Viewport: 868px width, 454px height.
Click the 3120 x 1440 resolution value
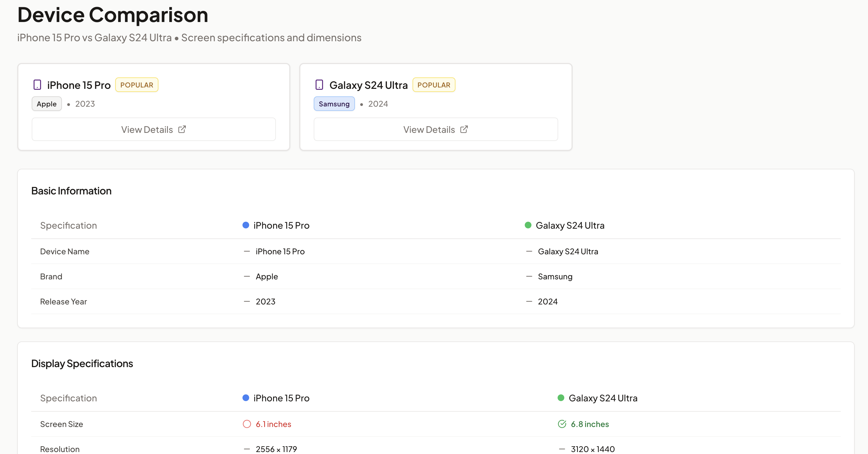coord(593,449)
